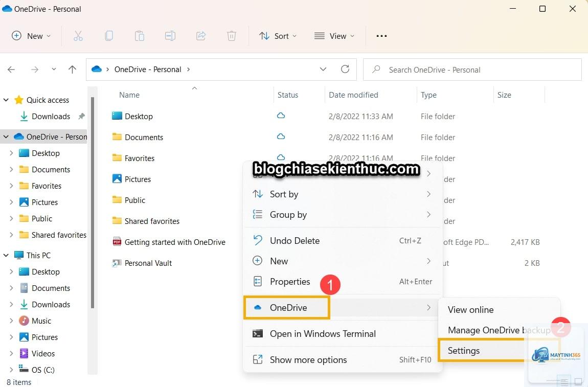Viewport: 588px width, 387px height.
Task: Click OneDrive - Personal breadcrumb in address bar
Action: [x=148, y=70]
